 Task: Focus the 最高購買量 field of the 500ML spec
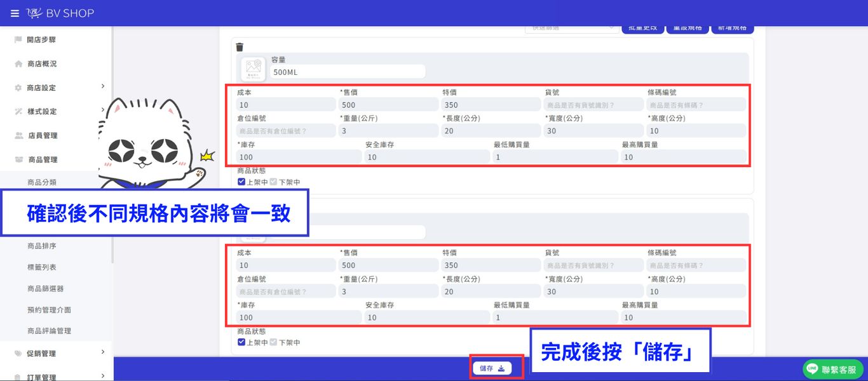684,157
